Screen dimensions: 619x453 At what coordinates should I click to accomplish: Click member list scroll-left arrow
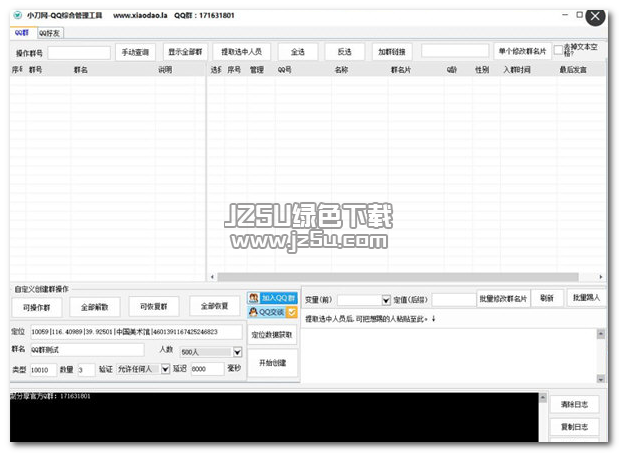pyautogui.click(x=212, y=277)
